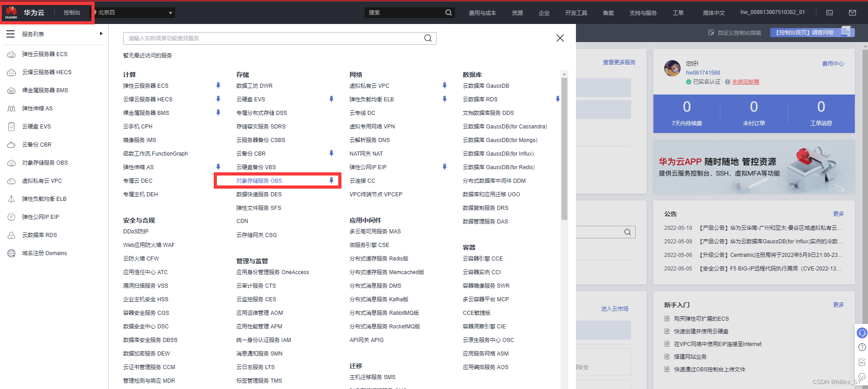Click the feedback edit floating icon
The image size is (868, 389).
tap(862, 362)
